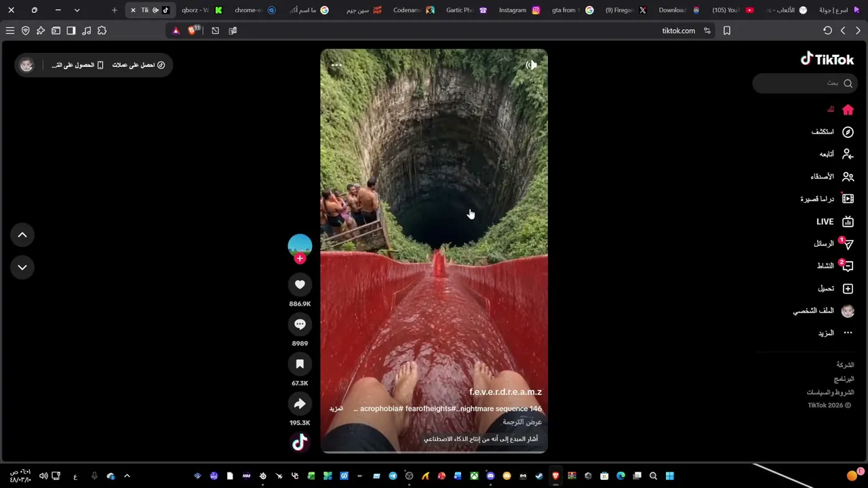Image resolution: width=868 pixels, height=488 pixels.
Task: Reload the page
Action: tap(827, 30)
